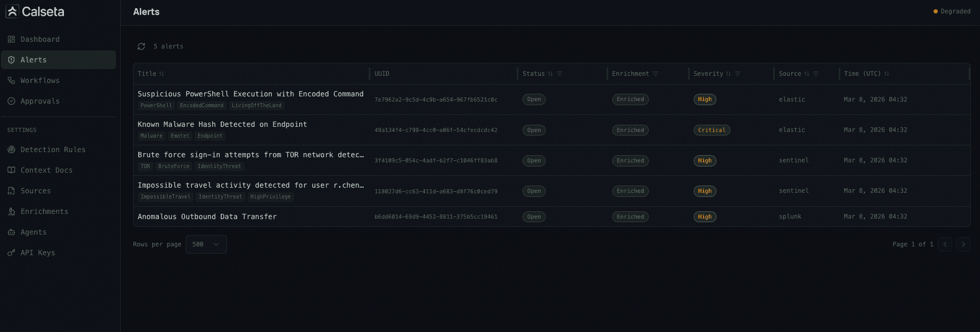The width and height of the screenshot is (980, 332).
Task: Select the Dashboard sidebar icon
Action: [x=10, y=39]
